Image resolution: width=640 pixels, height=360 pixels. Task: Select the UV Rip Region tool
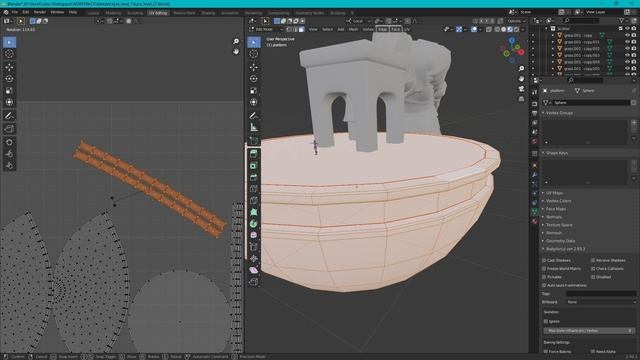pyautogui.click(x=9, y=129)
